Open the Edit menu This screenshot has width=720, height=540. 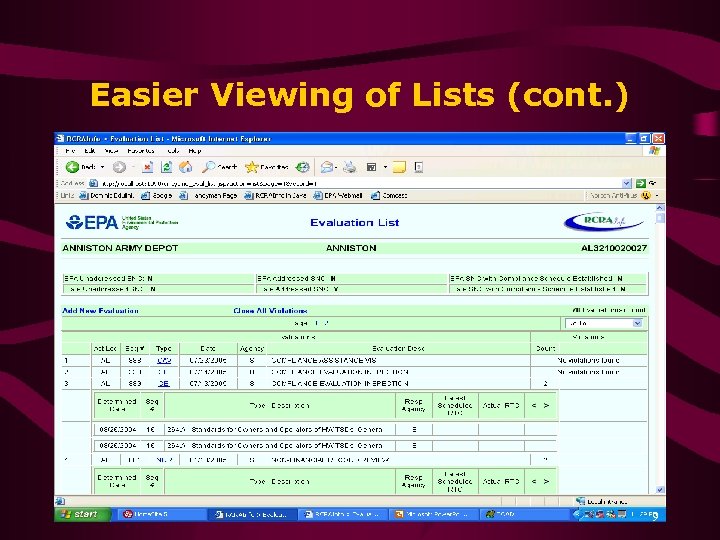[x=90, y=151]
